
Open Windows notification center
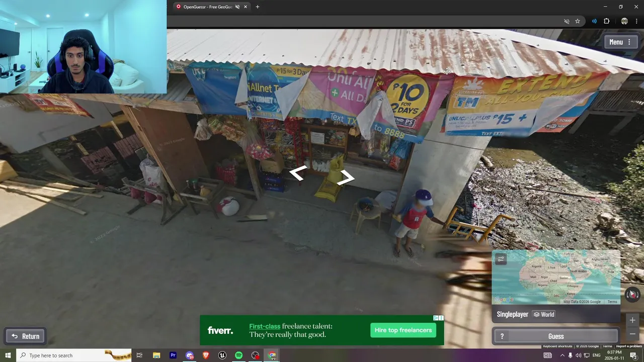633,355
